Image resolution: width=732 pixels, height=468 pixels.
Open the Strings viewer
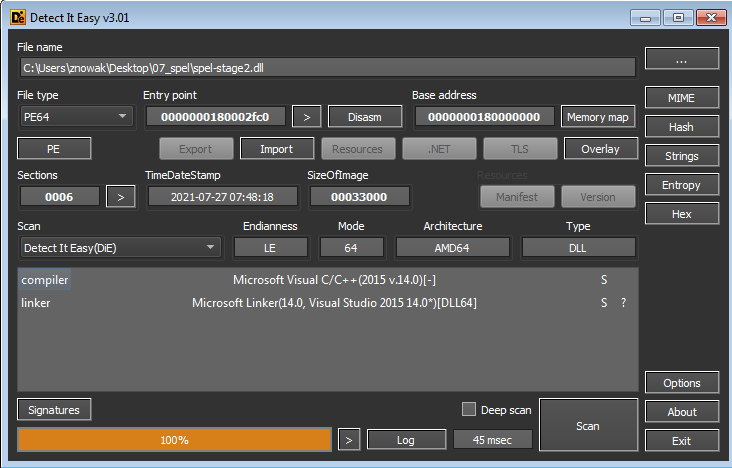[x=682, y=156]
